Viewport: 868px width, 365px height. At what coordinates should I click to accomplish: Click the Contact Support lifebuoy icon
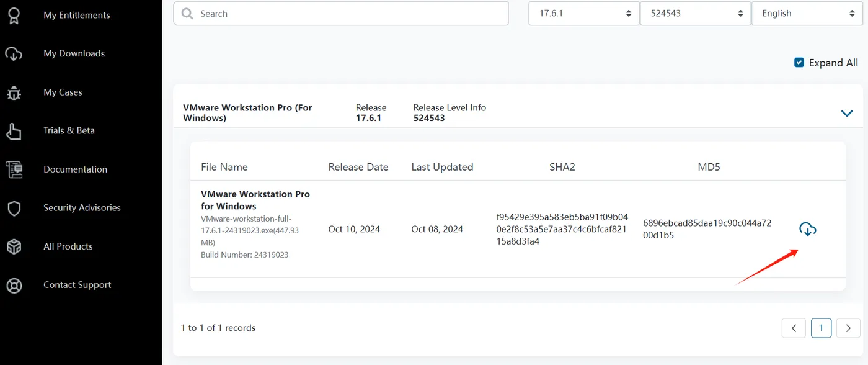[x=14, y=285]
